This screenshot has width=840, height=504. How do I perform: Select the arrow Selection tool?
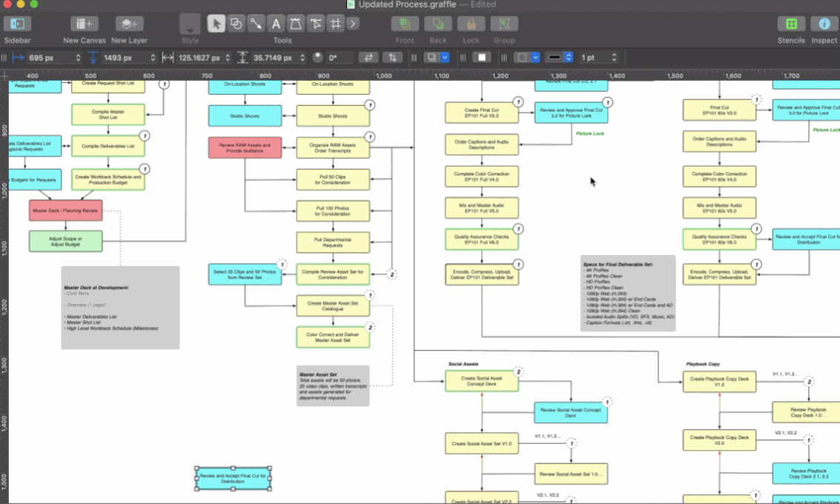click(216, 24)
